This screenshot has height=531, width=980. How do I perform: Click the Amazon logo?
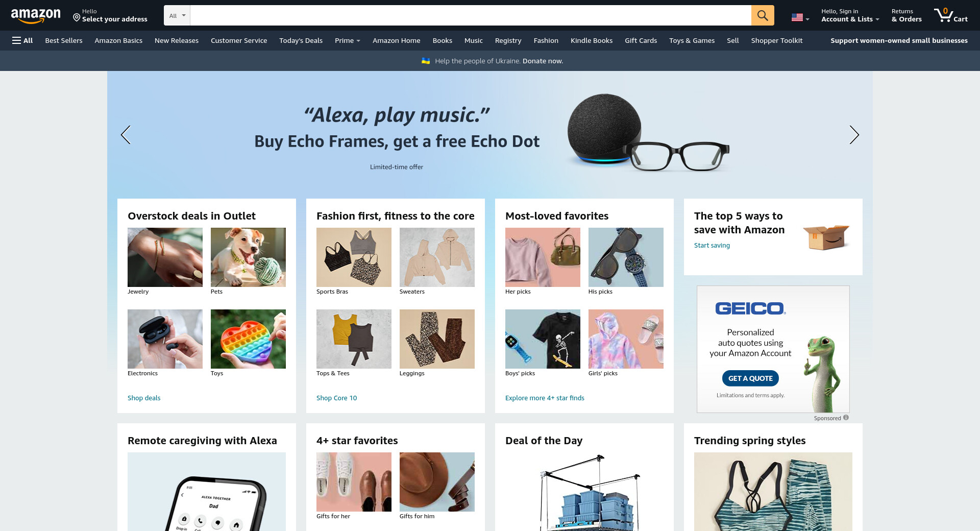pyautogui.click(x=36, y=16)
